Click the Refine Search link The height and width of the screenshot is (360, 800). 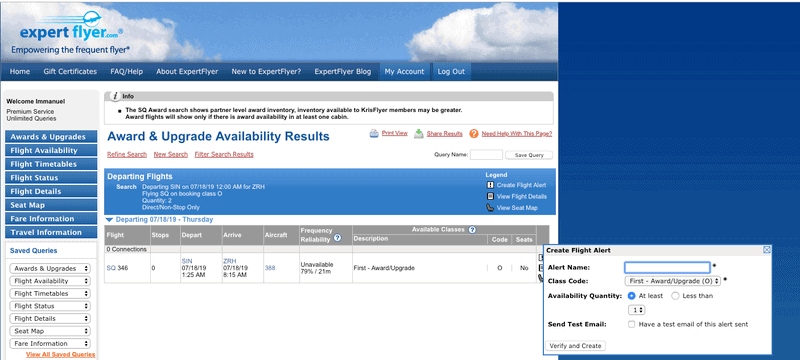(127, 155)
